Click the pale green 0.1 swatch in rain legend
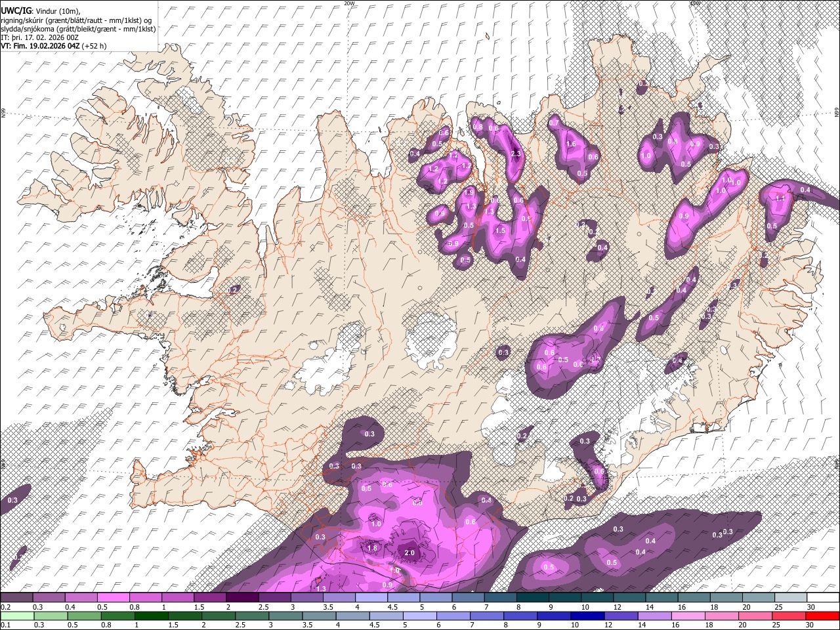The image size is (840, 630). pyautogui.click(x=16, y=616)
